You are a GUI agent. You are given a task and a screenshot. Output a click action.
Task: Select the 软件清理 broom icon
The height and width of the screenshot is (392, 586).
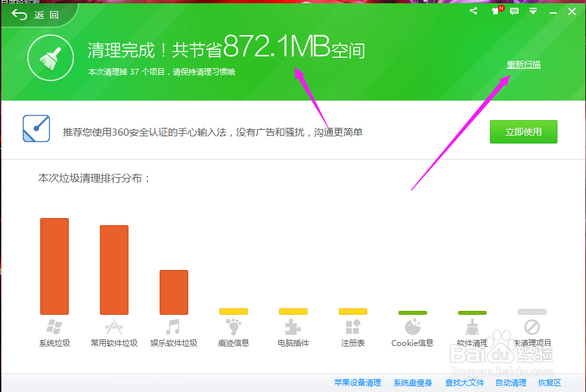[x=472, y=326]
